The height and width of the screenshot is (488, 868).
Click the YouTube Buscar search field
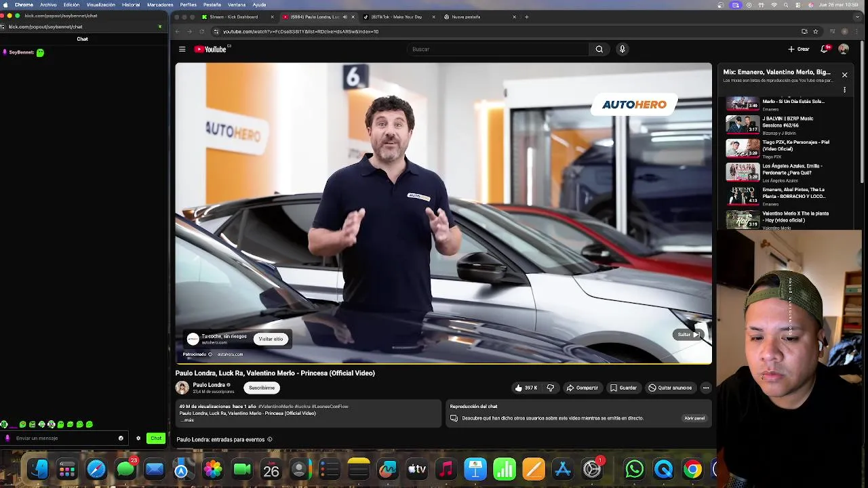click(x=498, y=49)
